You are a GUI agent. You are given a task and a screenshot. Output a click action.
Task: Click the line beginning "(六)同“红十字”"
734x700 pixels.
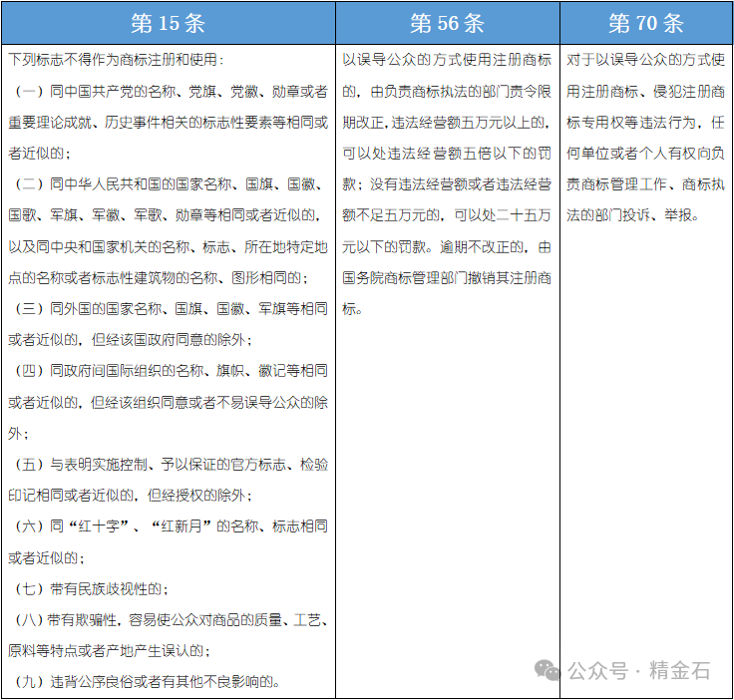pyautogui.click(x=171, y=526)
